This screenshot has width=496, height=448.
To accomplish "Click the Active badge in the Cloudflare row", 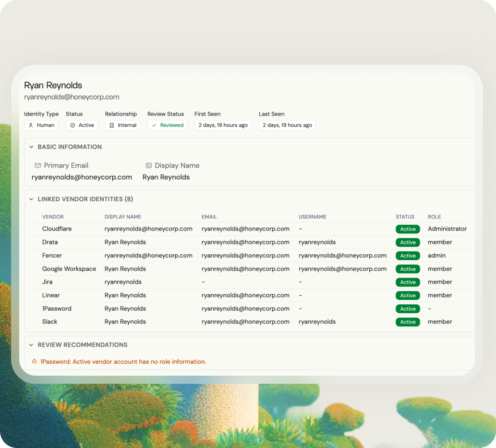I will pyautogui.click(x=408, y=229).
